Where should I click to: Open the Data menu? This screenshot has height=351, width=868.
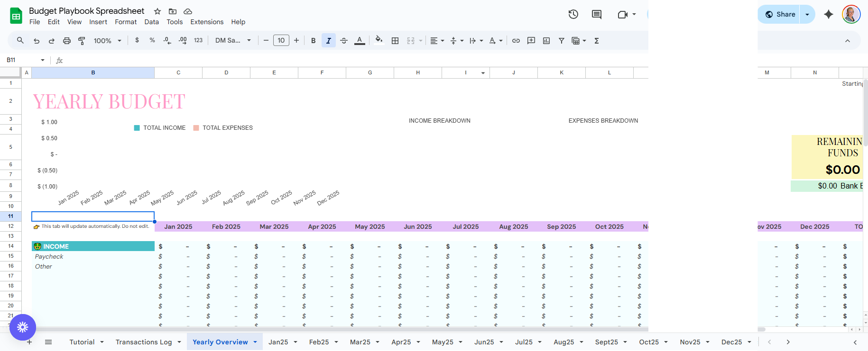click(x=152, y=22)
